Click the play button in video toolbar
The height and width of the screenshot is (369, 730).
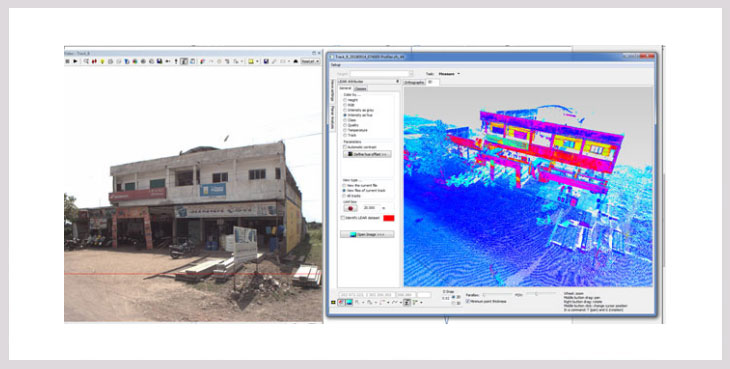(75, 61)
